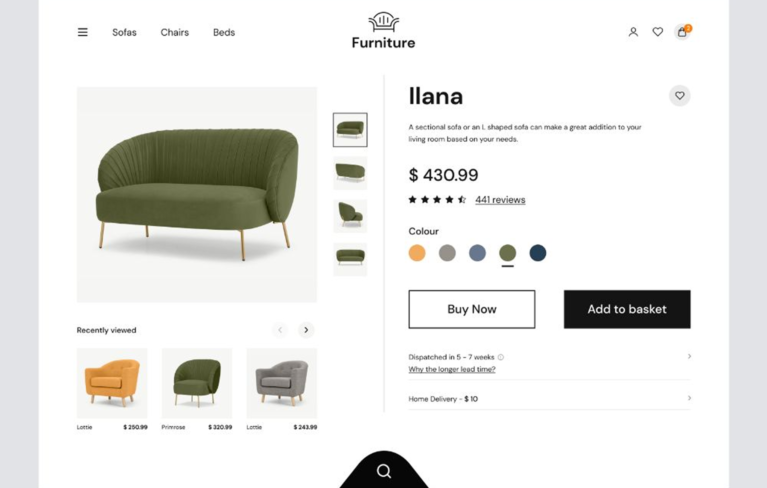
Task: Open wishlist heart icon in header
Action: [x=657, y=32]
